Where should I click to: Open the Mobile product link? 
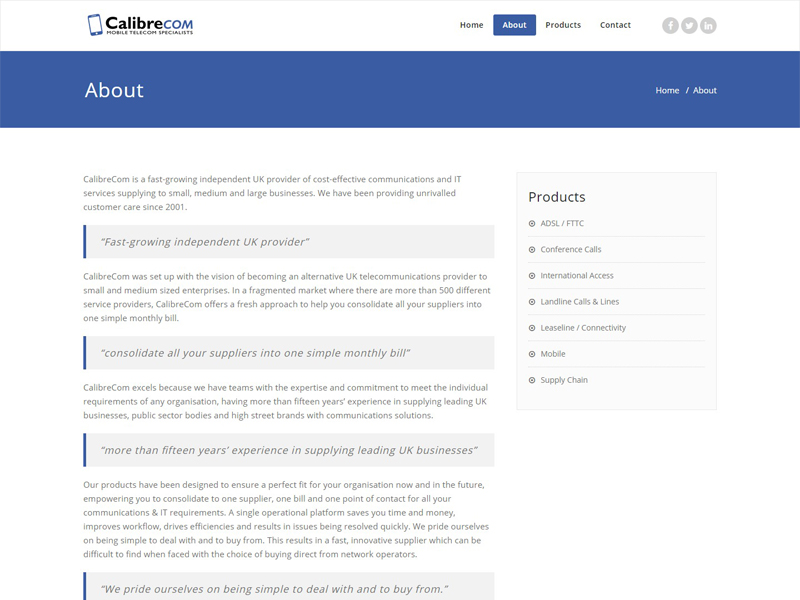[553, 354]
